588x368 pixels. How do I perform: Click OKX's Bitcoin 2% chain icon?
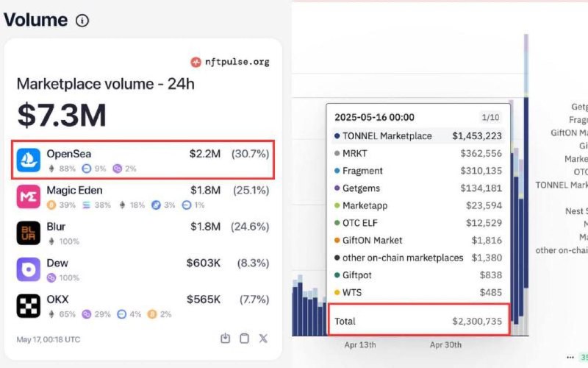coord(152,314)
